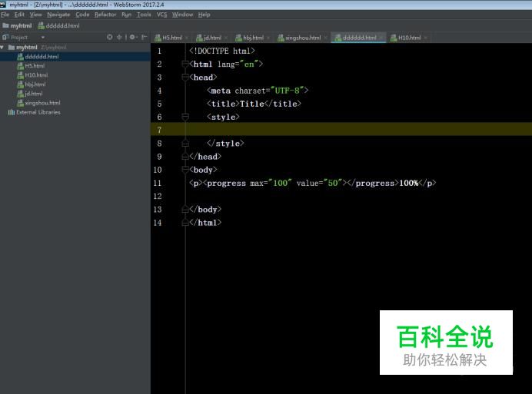Click the title tag on line 5

(254, 104)
